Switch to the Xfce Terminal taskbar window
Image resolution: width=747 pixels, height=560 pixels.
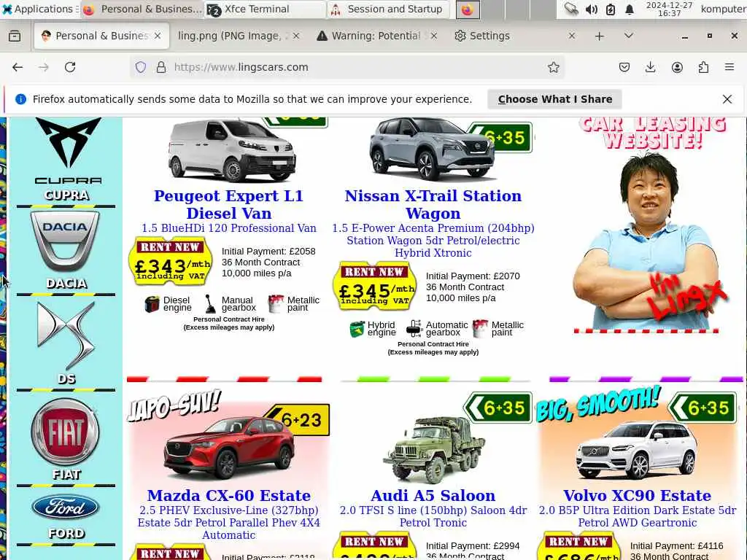point(264,9)
